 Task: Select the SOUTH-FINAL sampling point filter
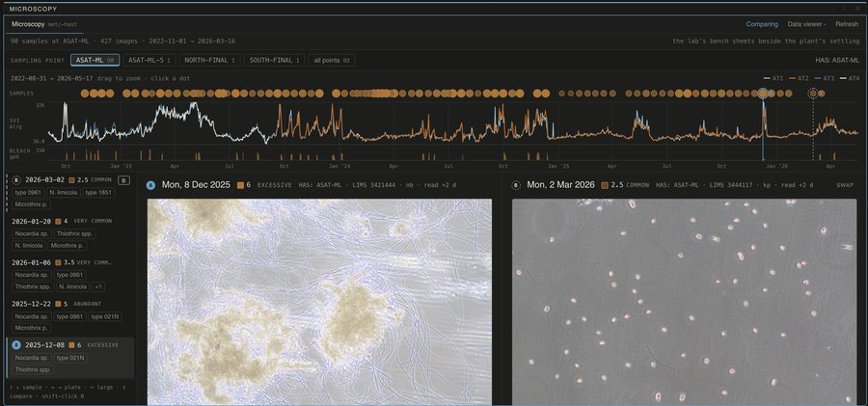pyautogui.click(x=274, y=61)
